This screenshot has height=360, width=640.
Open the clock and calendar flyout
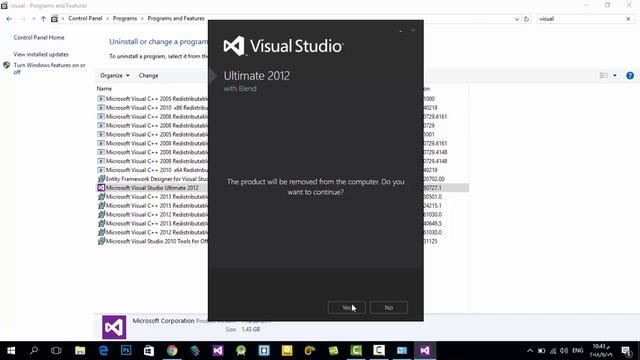coord(601,351)
